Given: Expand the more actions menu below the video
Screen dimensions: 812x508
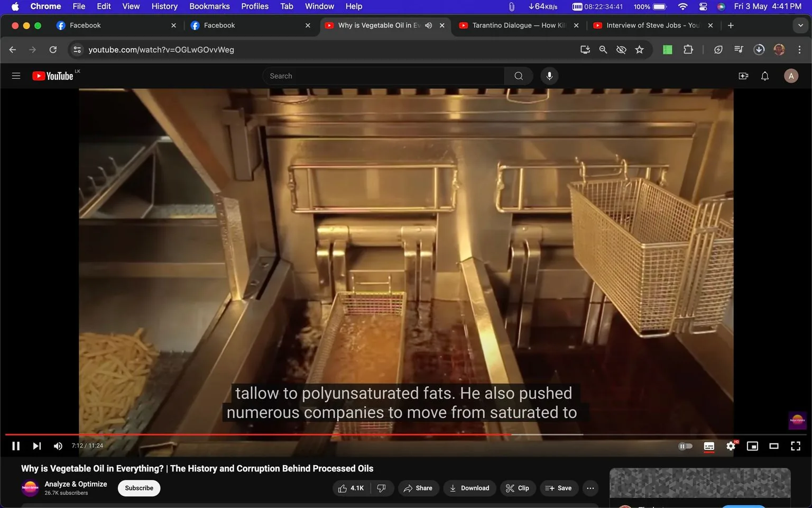Looking at the screenshot, I should pyautogui.click(x=590, y=488).
